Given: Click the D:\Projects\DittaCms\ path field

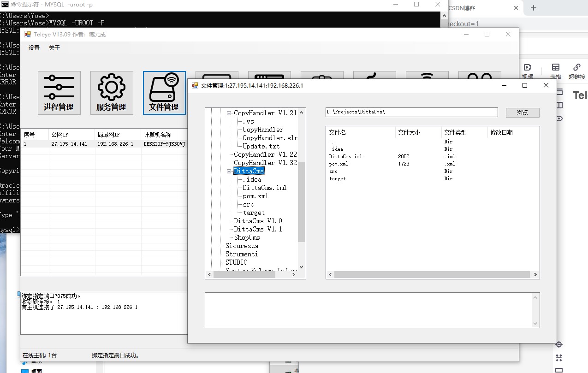Looking at the screenshot, I should [x=411, y=112].
